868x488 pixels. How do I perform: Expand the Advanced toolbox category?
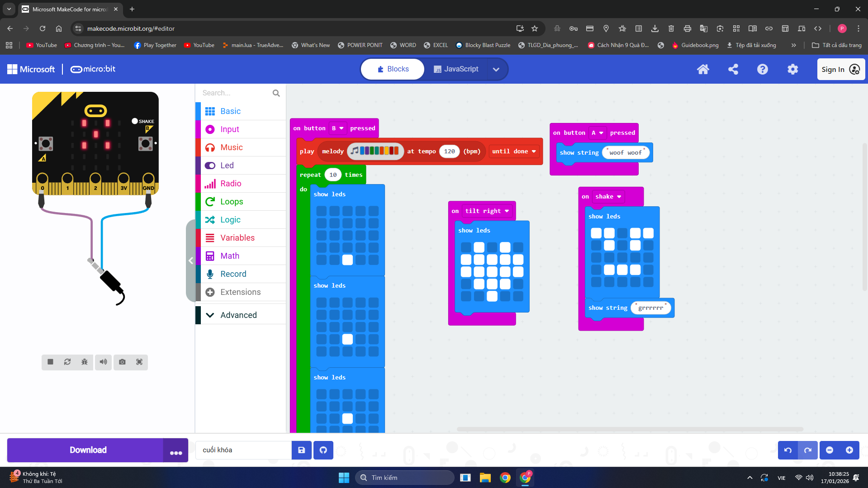pyautogui.click(x=238, y=315)
